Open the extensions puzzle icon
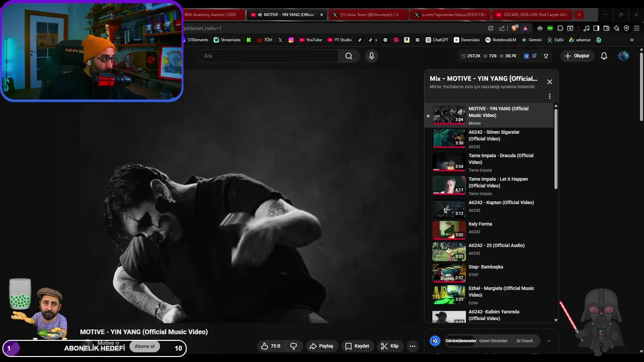Screen dimensions: 644x362 pyautogui.click(x=561, y=28)
